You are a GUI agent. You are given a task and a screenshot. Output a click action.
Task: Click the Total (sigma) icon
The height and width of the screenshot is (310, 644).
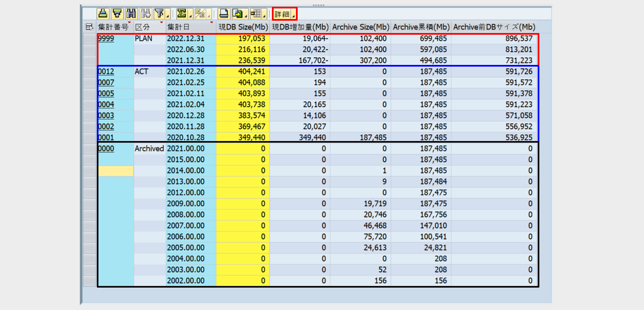tap(183, 13)
